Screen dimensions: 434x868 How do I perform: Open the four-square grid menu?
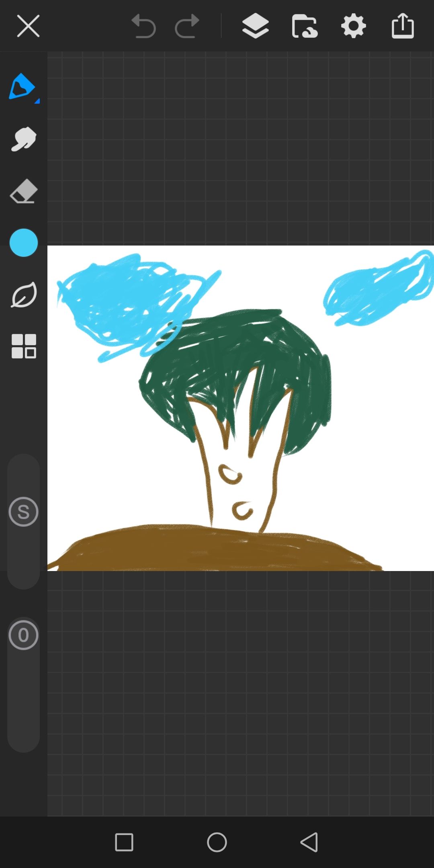tap(23, 346)
